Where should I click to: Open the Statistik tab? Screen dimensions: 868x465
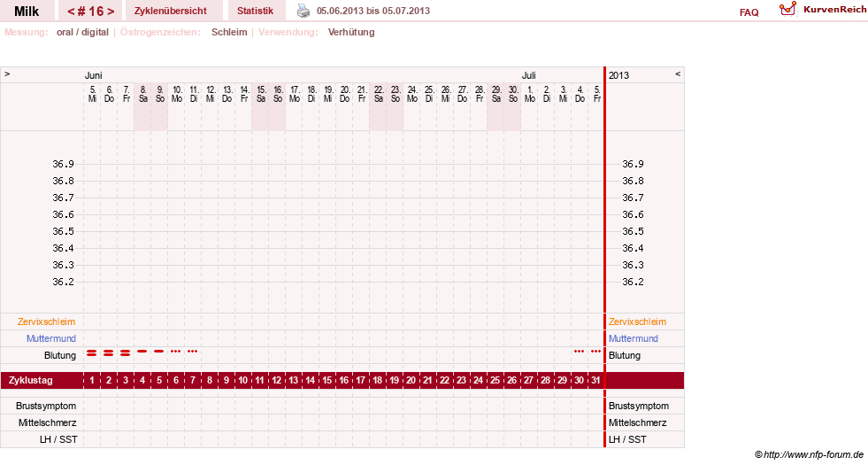pyautogui.click(x=255, y=11)
